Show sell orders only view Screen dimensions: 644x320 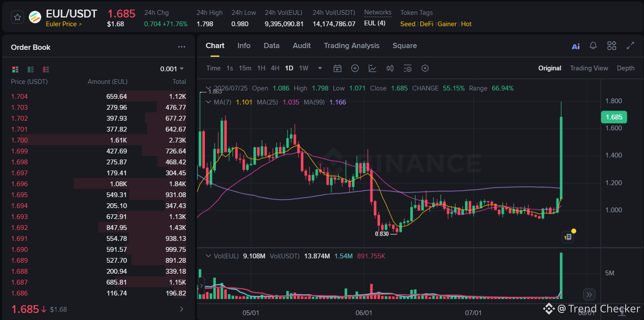tap(46, 69)
